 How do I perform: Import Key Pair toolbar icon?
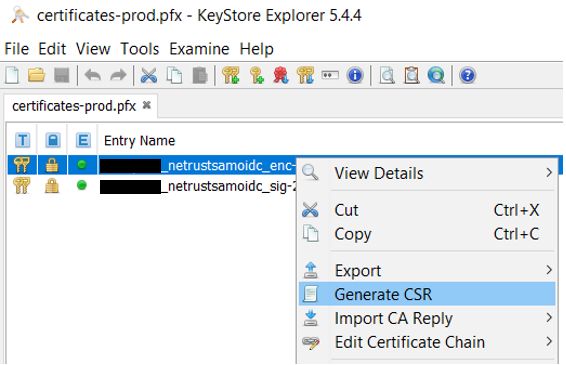coord(305,75)
